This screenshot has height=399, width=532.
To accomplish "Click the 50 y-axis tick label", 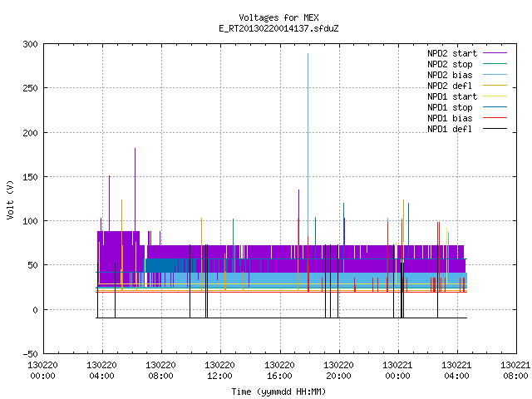I will click(33, 265).
